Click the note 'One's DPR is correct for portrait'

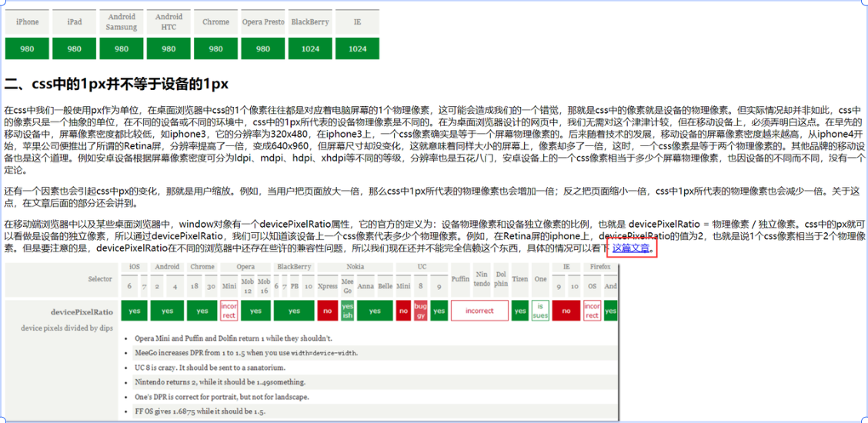(x=222, y=397)
